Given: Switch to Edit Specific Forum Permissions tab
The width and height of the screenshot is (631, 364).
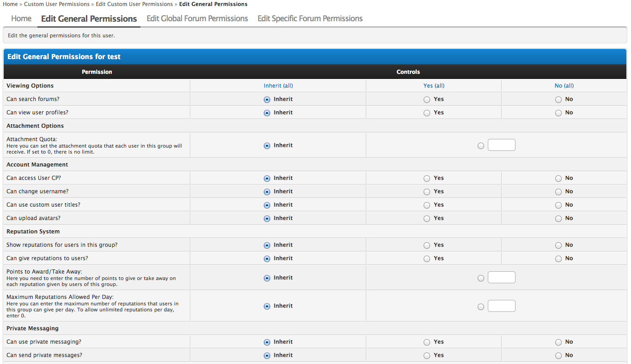Looking at the screenshot, I should (x=310, y=19).
